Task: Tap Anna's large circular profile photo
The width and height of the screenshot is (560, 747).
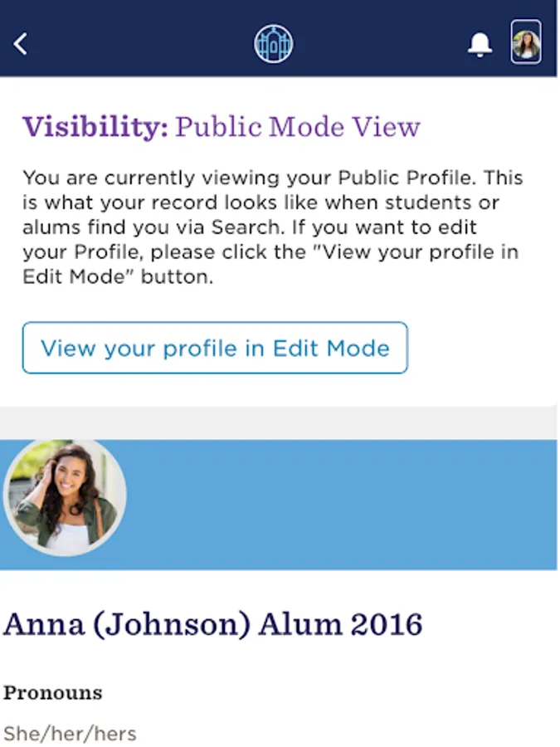Action: click(65, 498)
